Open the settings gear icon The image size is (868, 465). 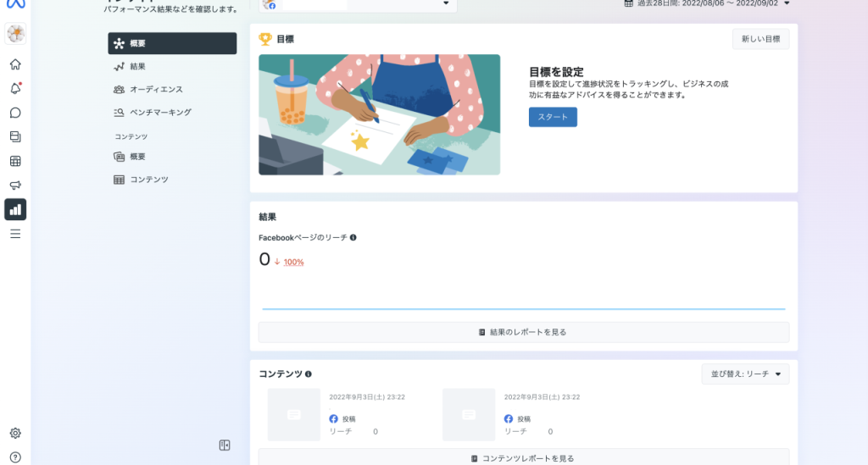[15, 433]
